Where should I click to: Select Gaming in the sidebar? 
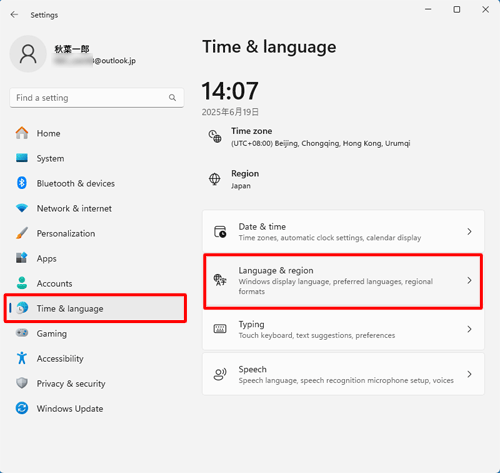(52, 334)
